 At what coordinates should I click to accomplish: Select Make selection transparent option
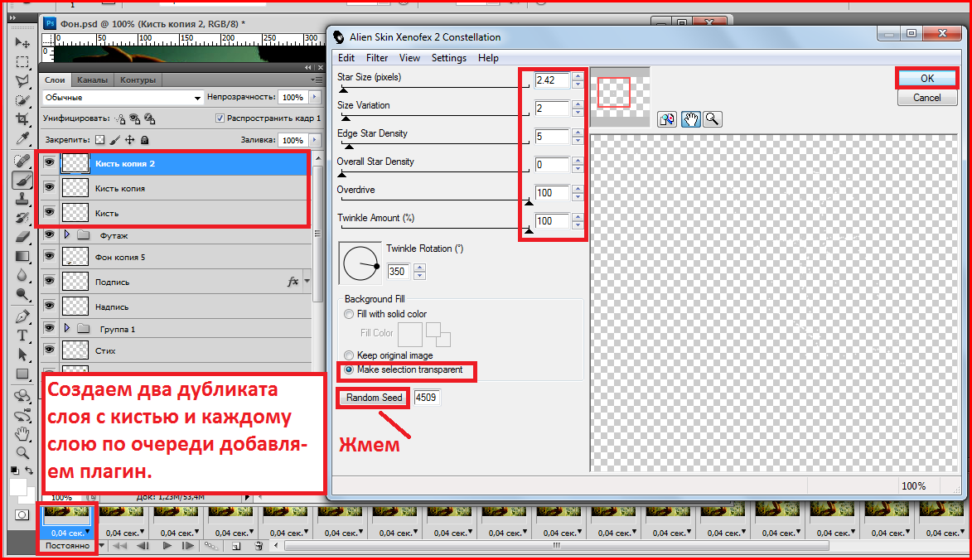349,369
